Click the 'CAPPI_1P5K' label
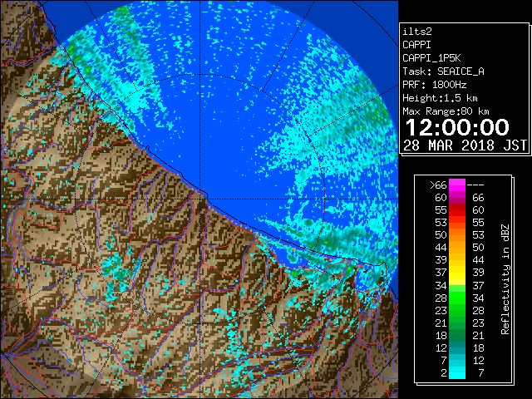 431,58
